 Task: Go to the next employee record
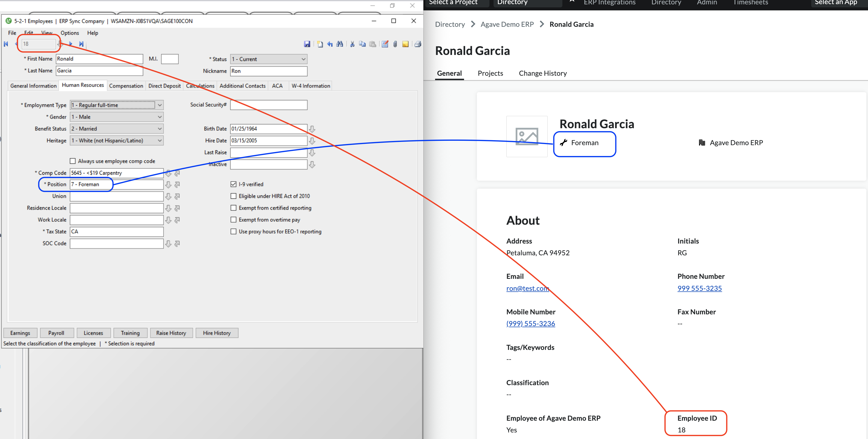pyautogui.click(x=70, y=44)
